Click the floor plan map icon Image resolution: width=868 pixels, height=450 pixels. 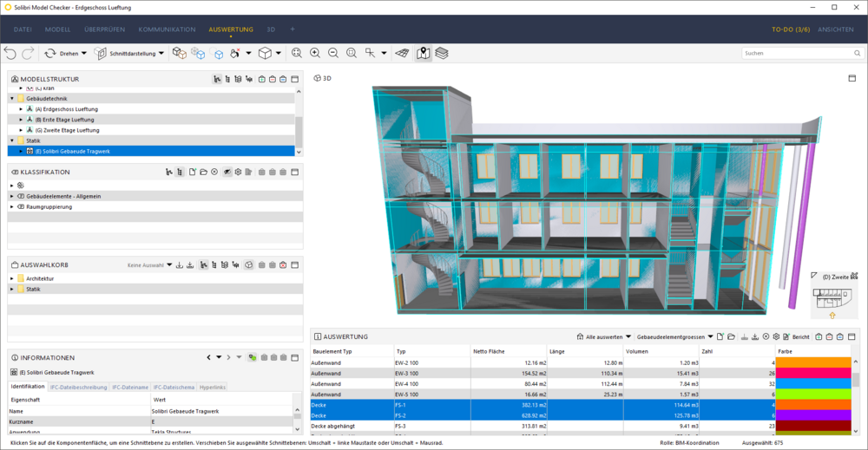(x=423, y=53)
